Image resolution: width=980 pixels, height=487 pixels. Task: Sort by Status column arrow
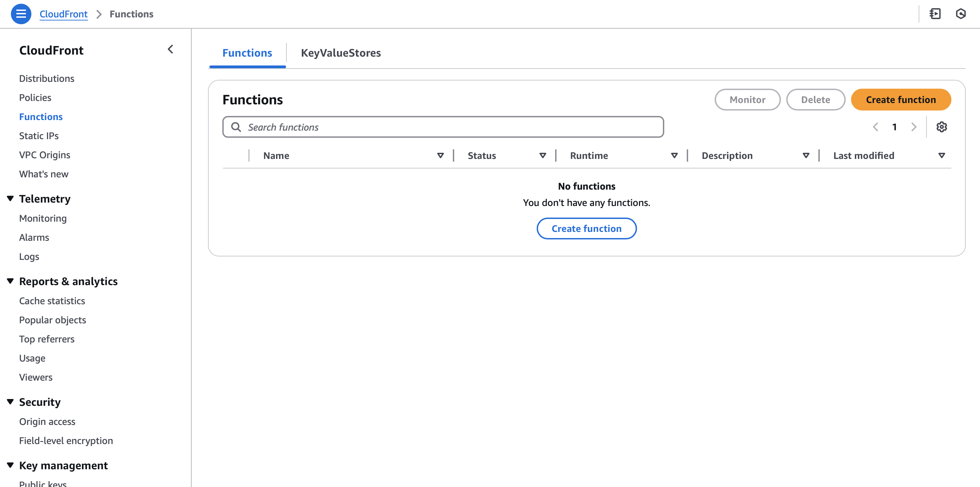543,156
